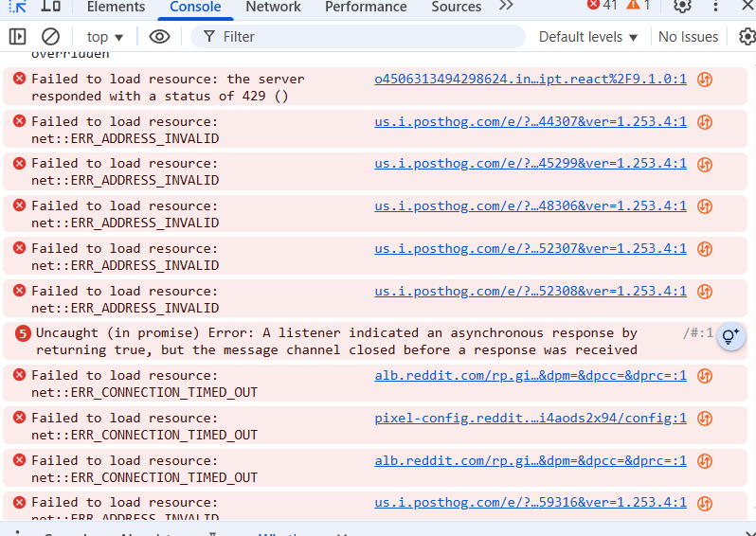Open posthog link ending 45299&ver=1.253.4:1
756x536 pixels.
tap(531, 164)
